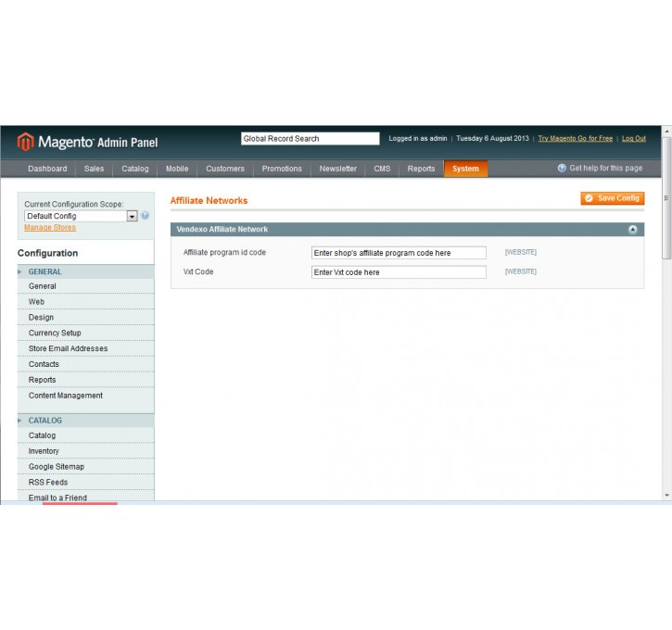Viewport: 672px width, 630px height.
Task: Click the scrollbar up arrow
Action: 666,131
